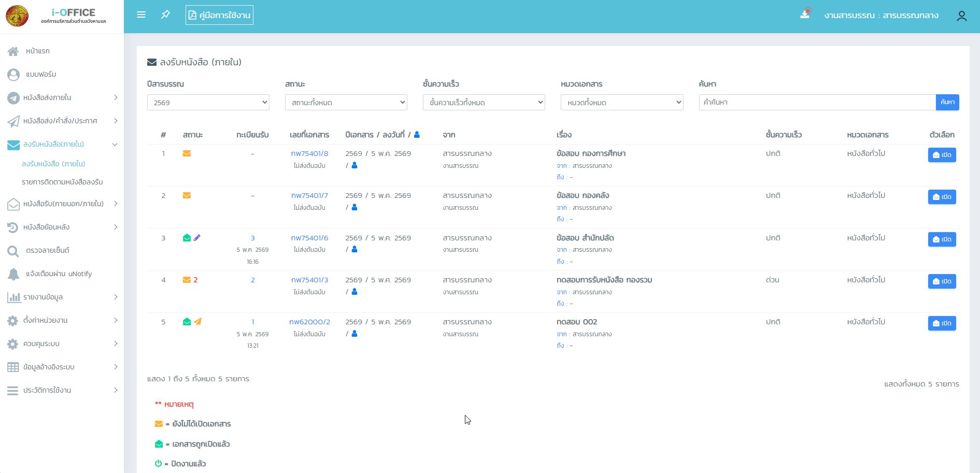Expand รายงานข้อมูล menu
This screenshot has height=473, width=980.
(x=62, y=297)
